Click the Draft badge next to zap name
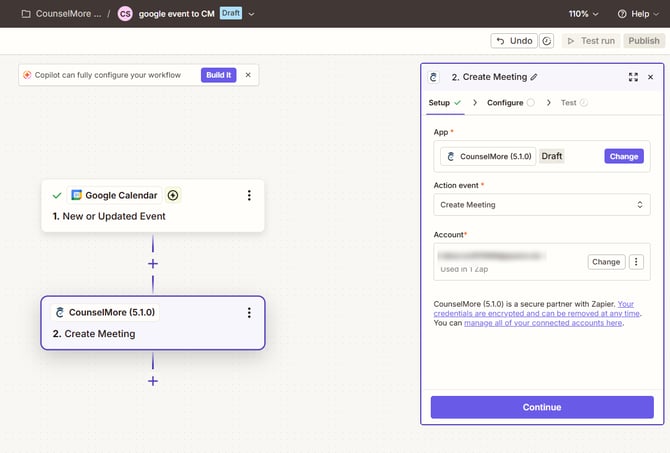 pyautogui.click(x=231, y=13)
